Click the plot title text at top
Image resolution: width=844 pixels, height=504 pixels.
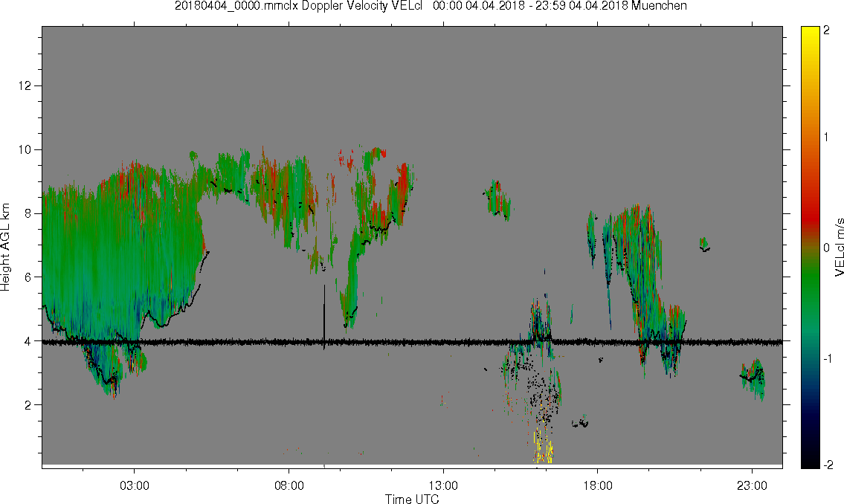[x=431, y=6]
